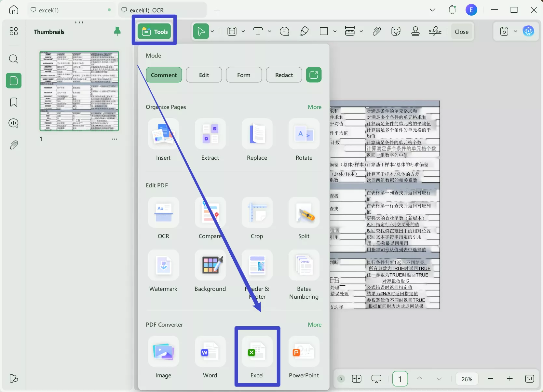Switch Mode to Redact

tap(283, 74)
